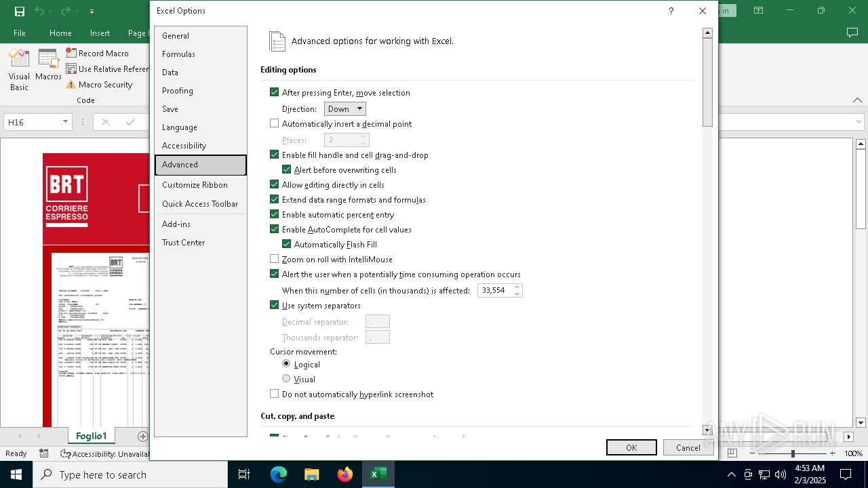Click OK in Excel Options
The height and width of the screenshot is (488, 868).
tap(631, 447)
